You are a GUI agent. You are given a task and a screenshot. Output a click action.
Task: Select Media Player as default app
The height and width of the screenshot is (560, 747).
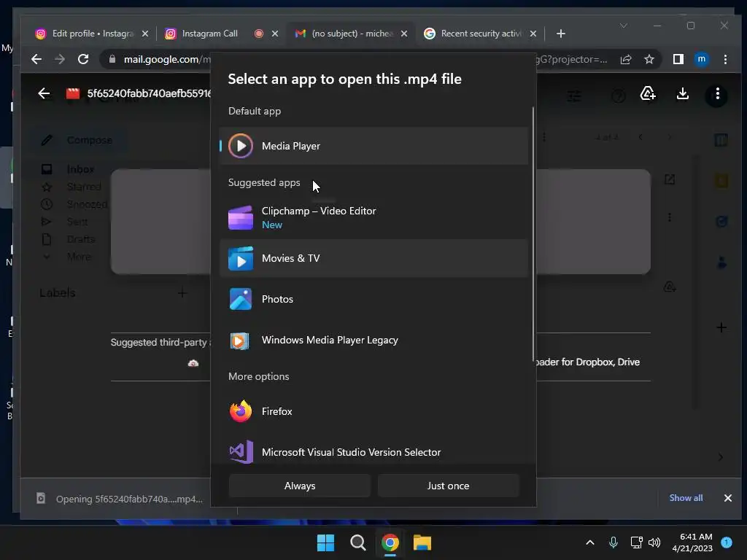374,146
